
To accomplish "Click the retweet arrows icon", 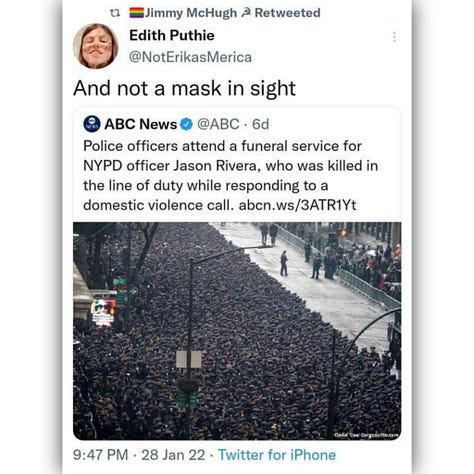I will [115, 13].
